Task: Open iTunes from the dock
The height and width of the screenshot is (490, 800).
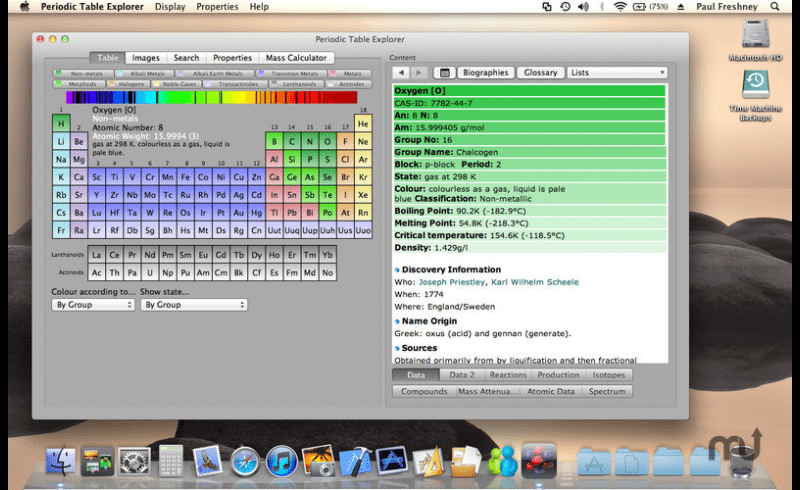Action: 282,461
